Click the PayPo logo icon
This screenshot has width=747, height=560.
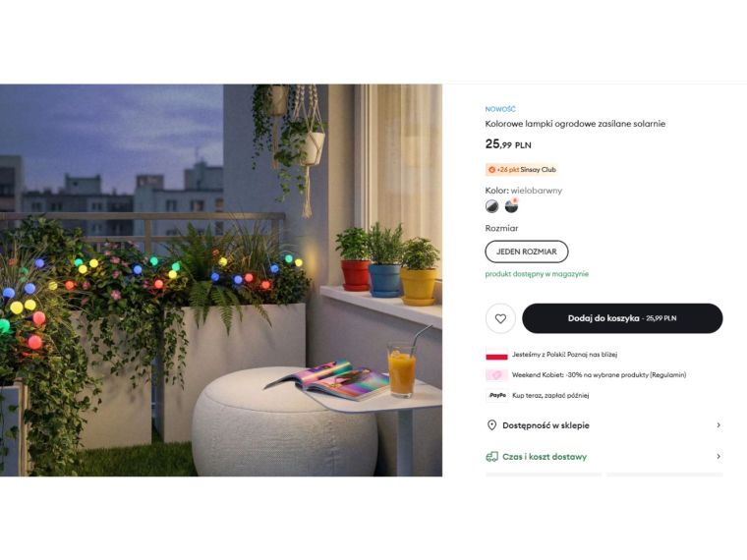point(497,395)
